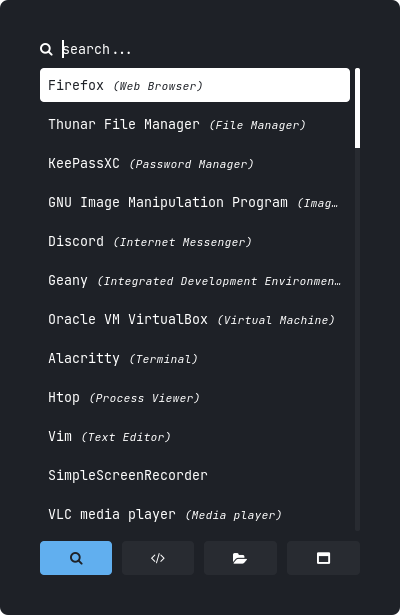Launch KeePassXC password manager

point(195,163)
